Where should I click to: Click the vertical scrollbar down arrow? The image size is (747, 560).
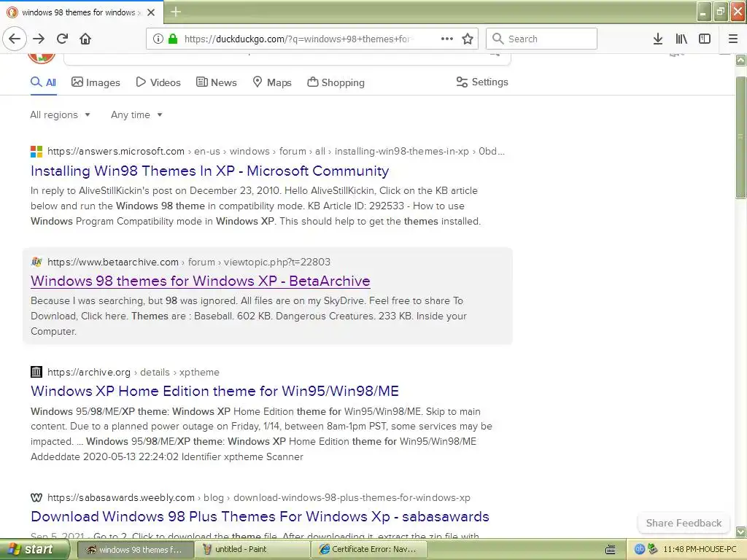tap(741, 532)
